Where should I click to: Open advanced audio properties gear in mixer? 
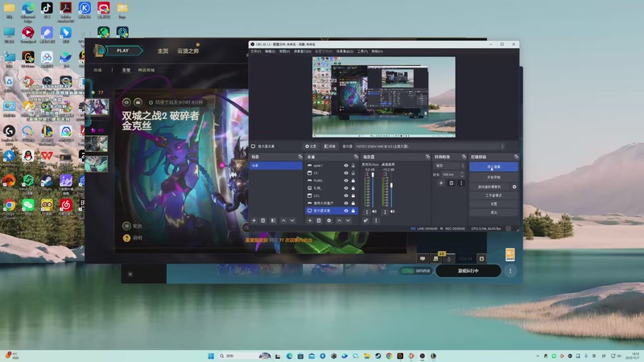(365, 220)
